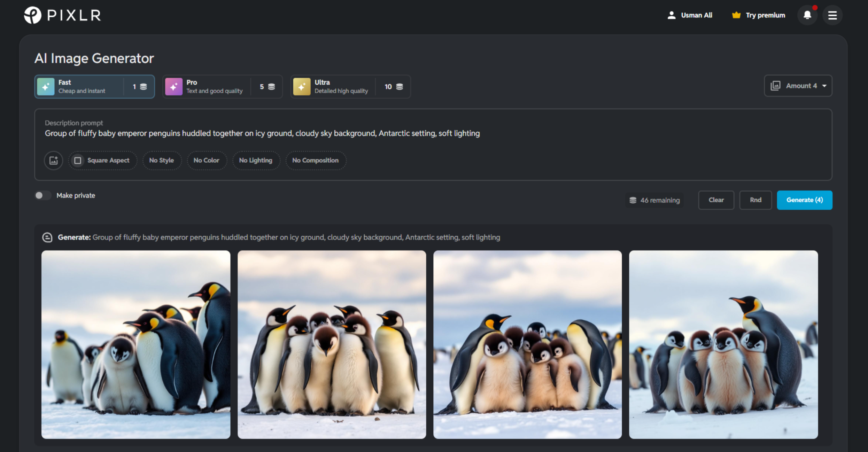Image resolution: width=868 pixels, height=452 pixels.
Task: Open the No Style options
Action: [162, 161]
